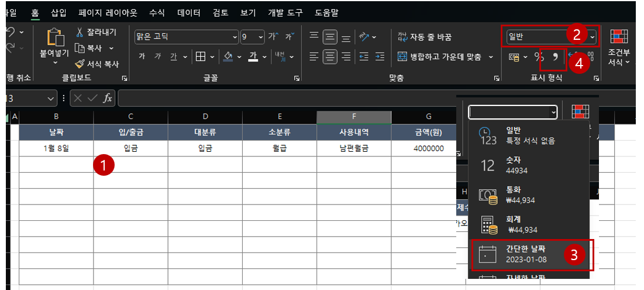Increase font size with the 가^ icon

(273, 36)
